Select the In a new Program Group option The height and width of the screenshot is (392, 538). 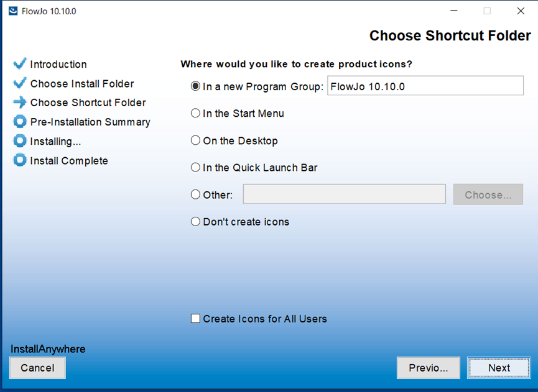pos(195,86)
